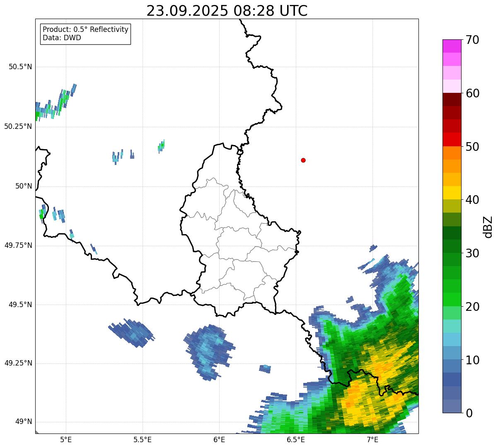The height and width of the screenshot is (448, 498).
Task: Click the 49°N latitude label
Action: point(24,422)
